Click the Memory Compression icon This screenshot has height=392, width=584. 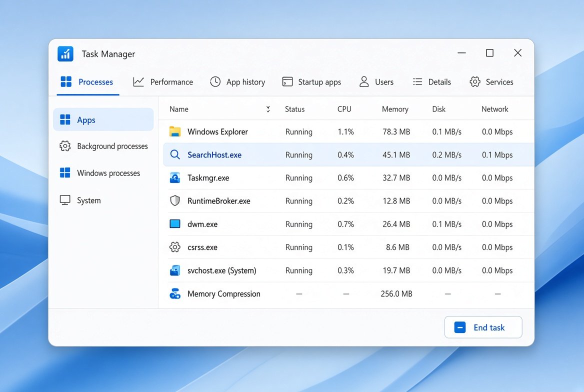pos(175,293)
